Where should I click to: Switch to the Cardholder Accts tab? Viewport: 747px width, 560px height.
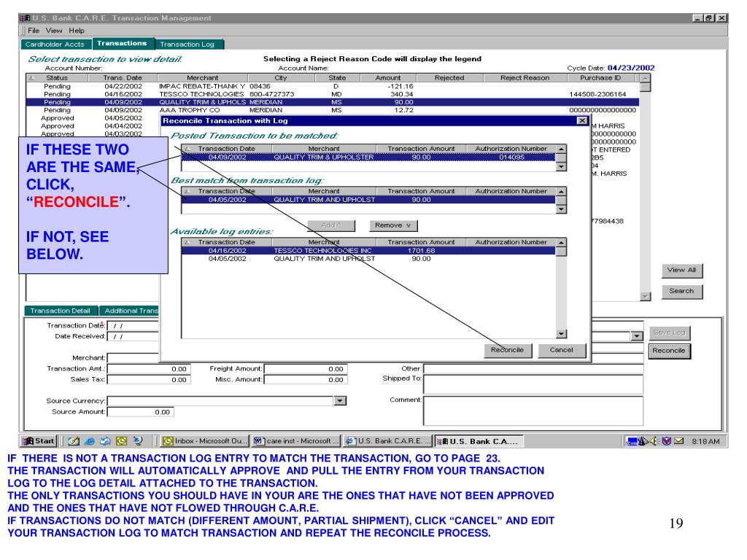[x=55, y=44]
